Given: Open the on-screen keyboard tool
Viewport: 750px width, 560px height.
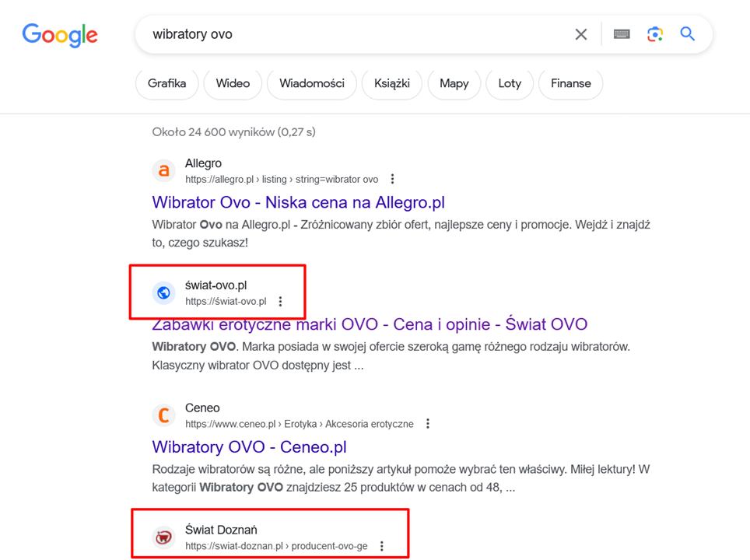Looking at the screenshot, I should (x=622, y=34).
